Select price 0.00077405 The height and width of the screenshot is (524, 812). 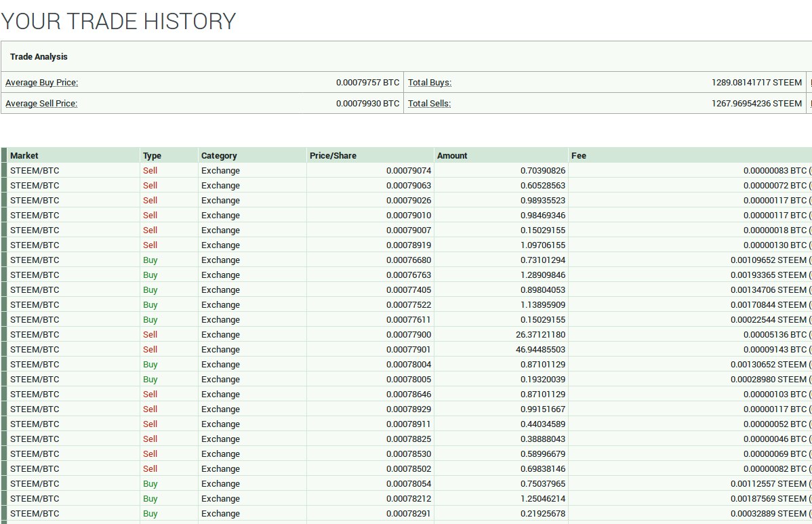pyautogui.click(x=409, y=290)
